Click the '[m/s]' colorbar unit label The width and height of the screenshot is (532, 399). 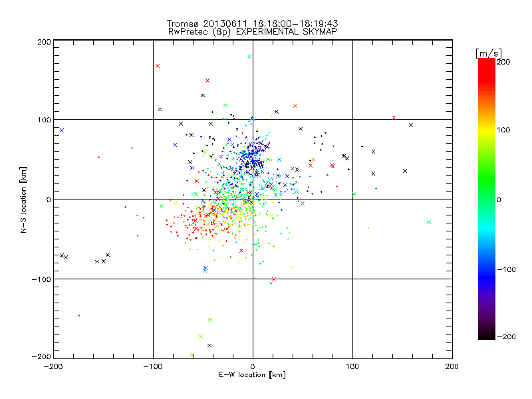click(489, 54)
